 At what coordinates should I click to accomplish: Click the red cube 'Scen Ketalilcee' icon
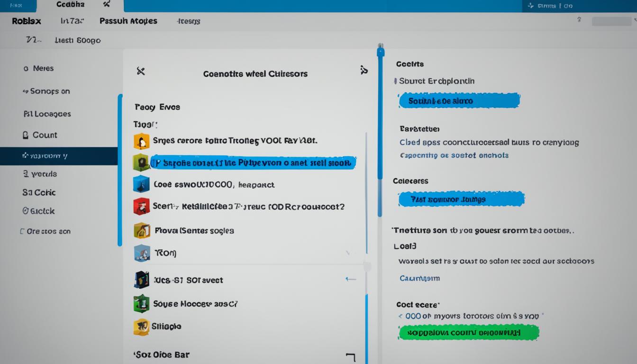coord(141,206)
